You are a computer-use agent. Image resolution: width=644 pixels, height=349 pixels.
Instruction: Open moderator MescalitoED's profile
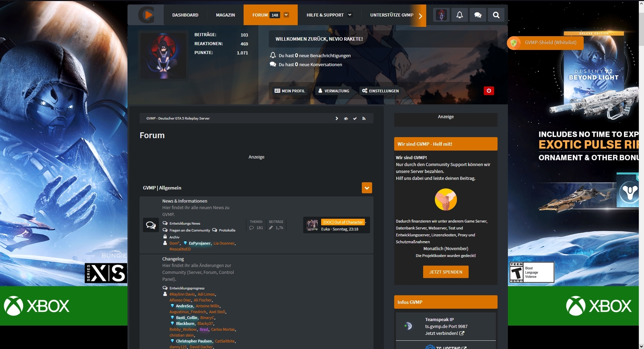click(x=180, y=249)
